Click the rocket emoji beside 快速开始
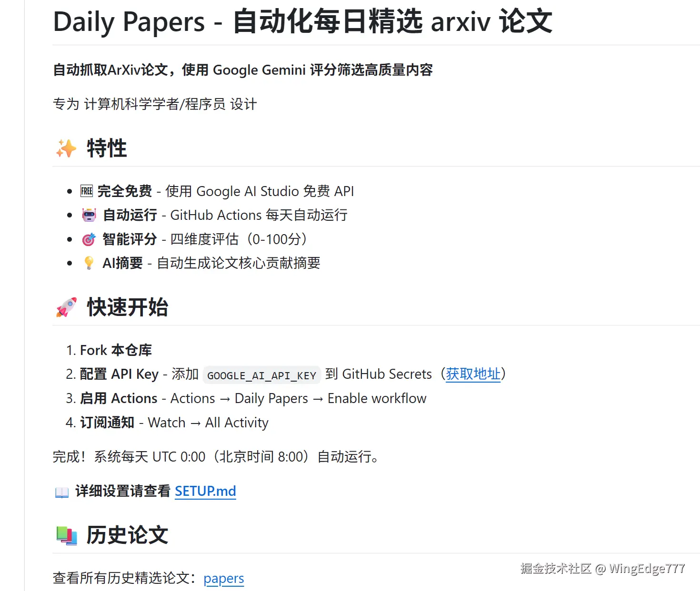Viewport: 700px width, 591px height. pyautogui.click(x=66, y=307)
